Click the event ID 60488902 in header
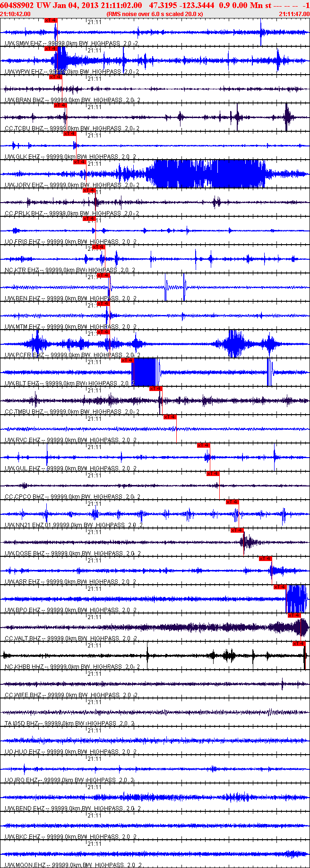Image resolution: width=310 pixels, height=868 pixels. pyautogui.click(x=17, y=5)
